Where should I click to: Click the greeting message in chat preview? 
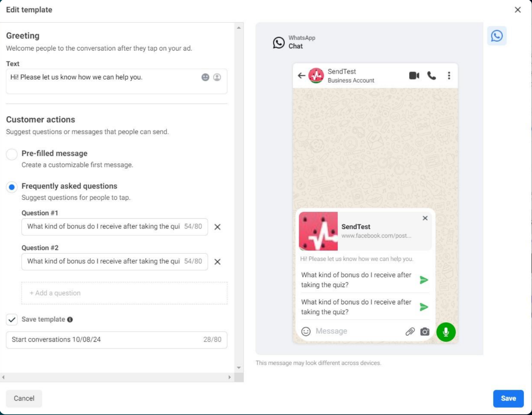tap(357, 259)
